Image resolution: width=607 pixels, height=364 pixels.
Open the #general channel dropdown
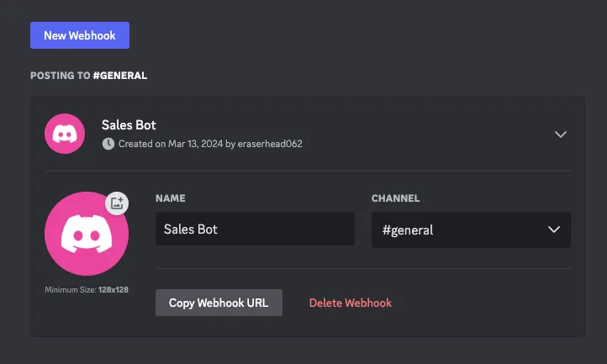click(471, 229)
